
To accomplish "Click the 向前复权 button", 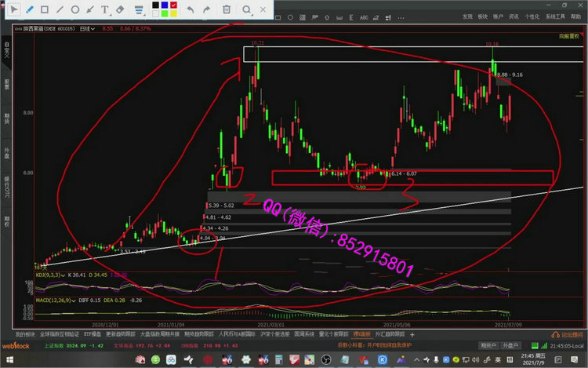I will 568,35.
